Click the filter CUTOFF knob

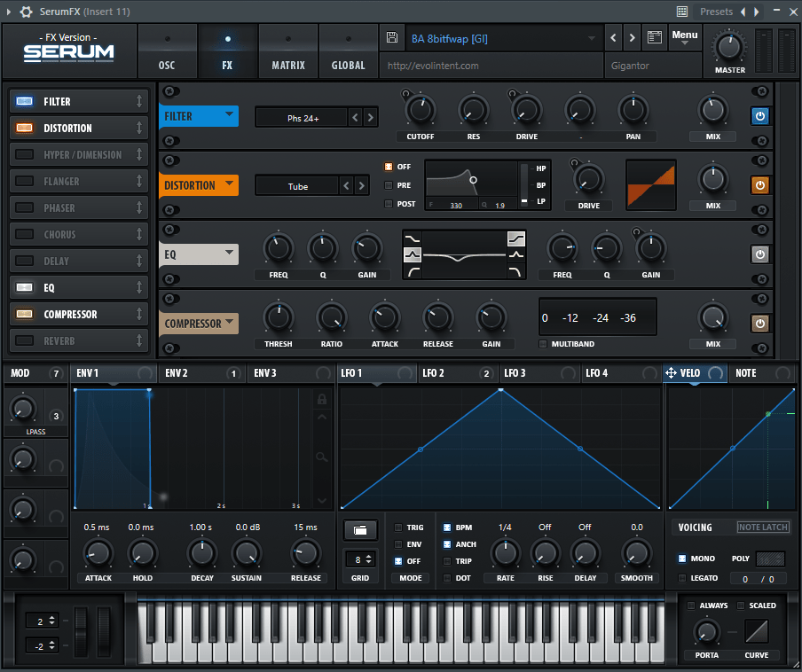(x=421, y=109)
